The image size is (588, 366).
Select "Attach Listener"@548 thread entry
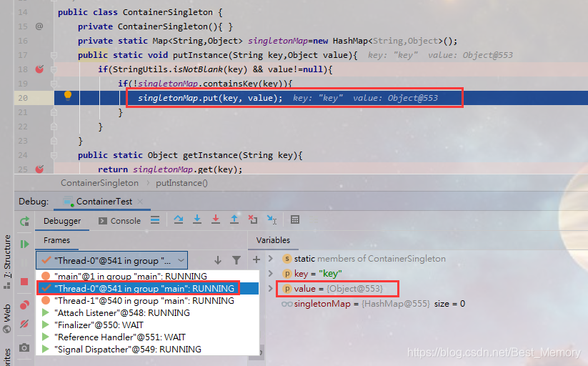pyautogui.click(x=147, y=312)
